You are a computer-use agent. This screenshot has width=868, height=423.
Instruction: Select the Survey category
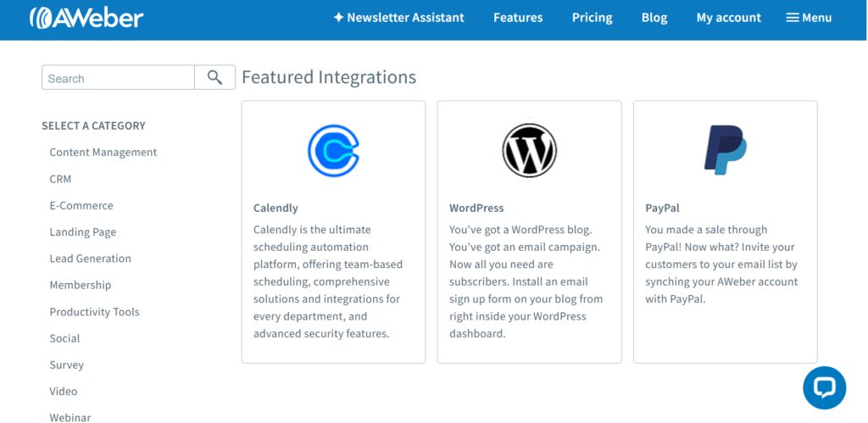click(x=66, y=365)
